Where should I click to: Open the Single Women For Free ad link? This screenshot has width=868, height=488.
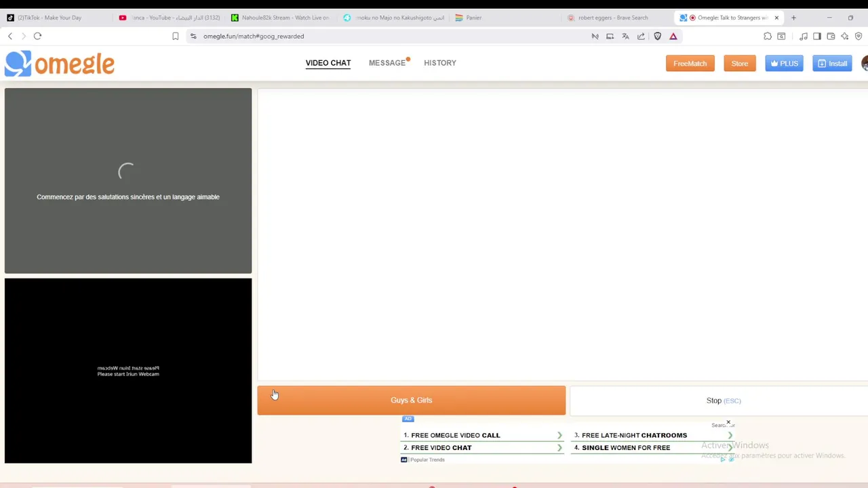[x=652, y=447]
